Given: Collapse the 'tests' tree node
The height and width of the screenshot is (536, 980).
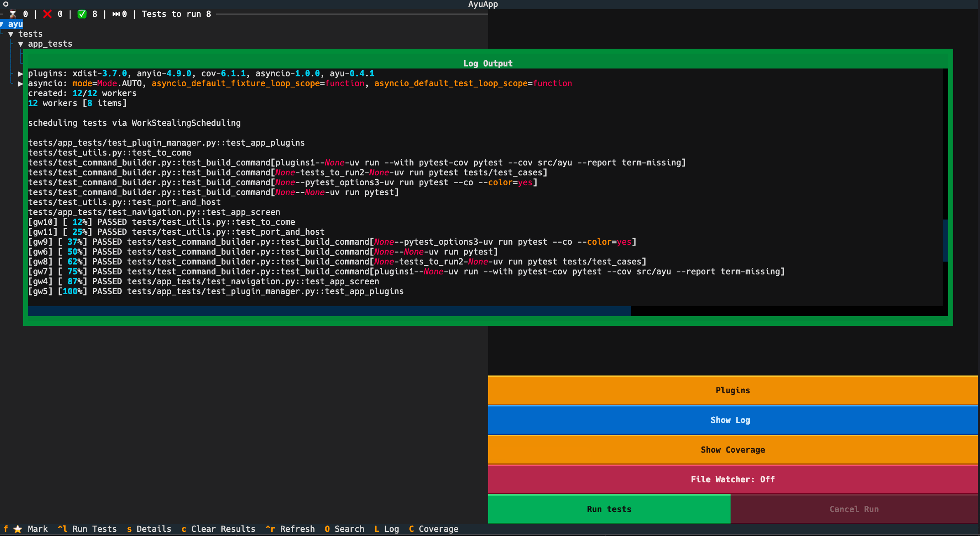Looking at the screenshot, I should pyautogui.click(x=11, y=34).
